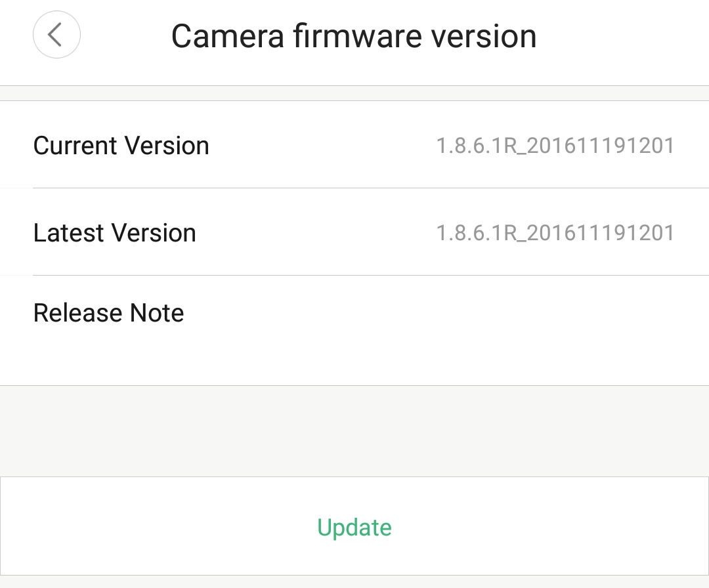Screen dimensions: 709x588
Task: Click empty header space right of title
Action: pyautogui.click(x=624, y=36)
